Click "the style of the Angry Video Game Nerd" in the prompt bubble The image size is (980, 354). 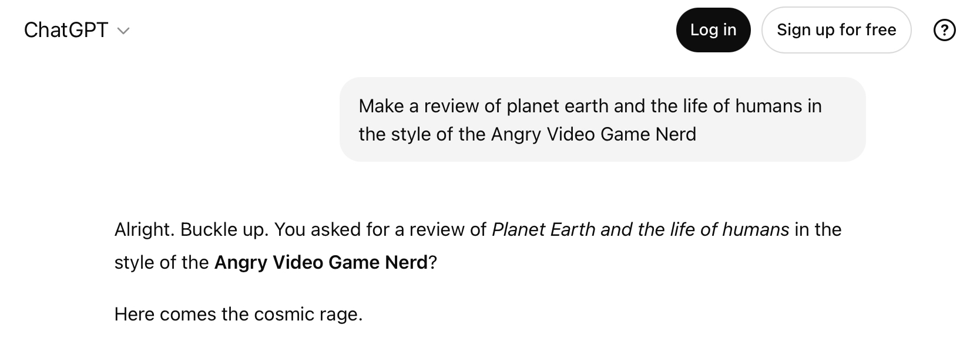(527, 134)
